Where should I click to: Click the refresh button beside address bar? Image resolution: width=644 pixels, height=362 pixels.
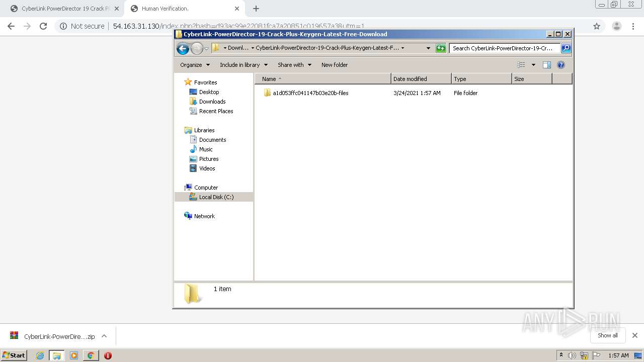click(441, 48)
